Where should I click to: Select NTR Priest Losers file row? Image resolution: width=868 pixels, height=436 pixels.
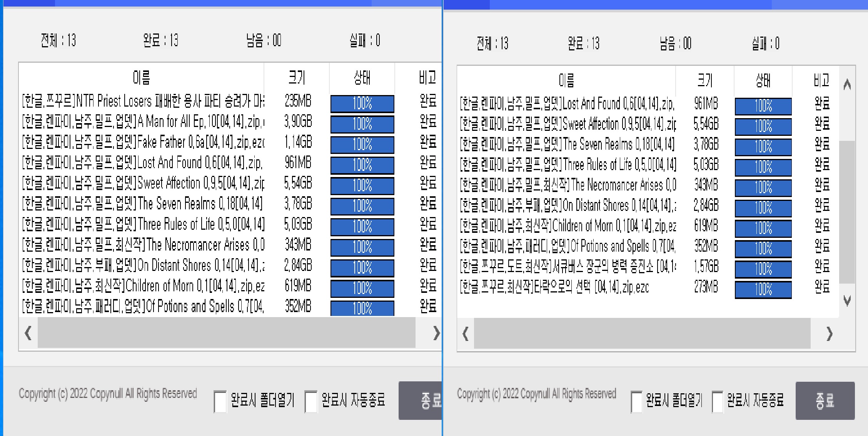tap(142, 101)
